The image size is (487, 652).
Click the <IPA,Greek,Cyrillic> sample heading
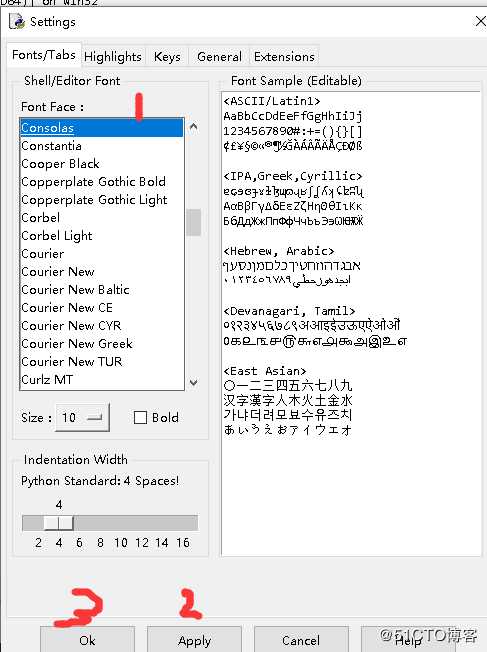click(x=293, y=176)
